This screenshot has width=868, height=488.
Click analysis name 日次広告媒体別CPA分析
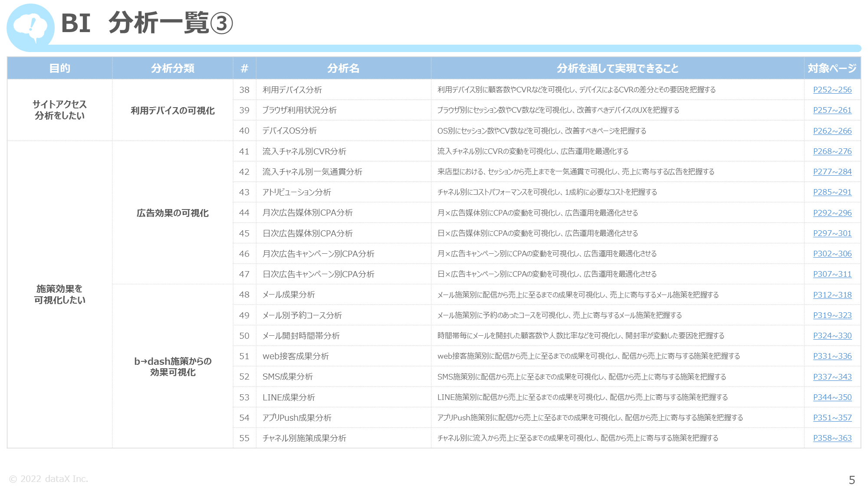pyautogui.click(x=307, y=233)
